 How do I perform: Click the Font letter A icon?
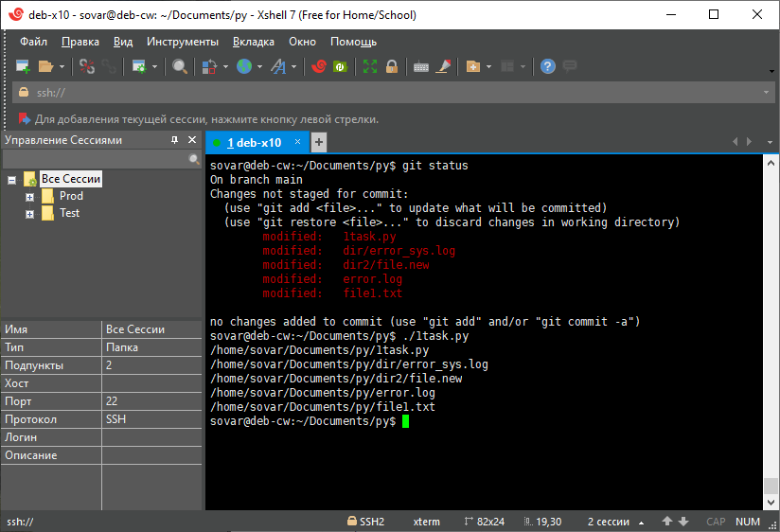(278, 66)
